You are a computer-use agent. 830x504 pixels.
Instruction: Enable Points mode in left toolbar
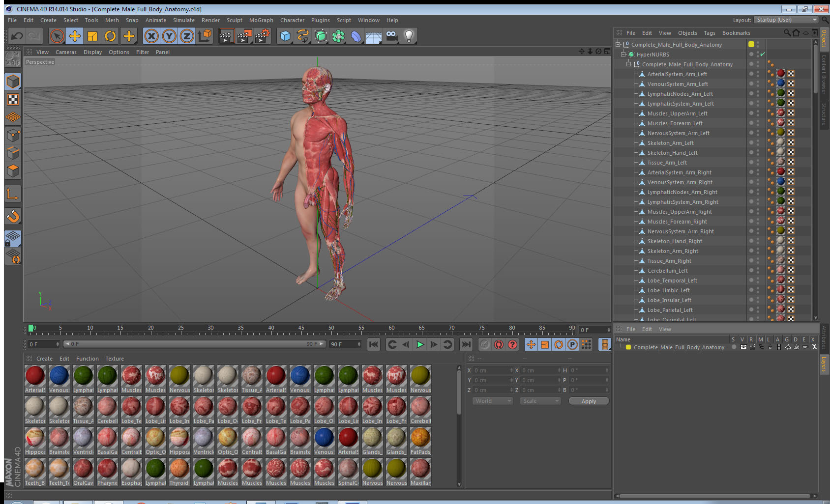point(13,135)
